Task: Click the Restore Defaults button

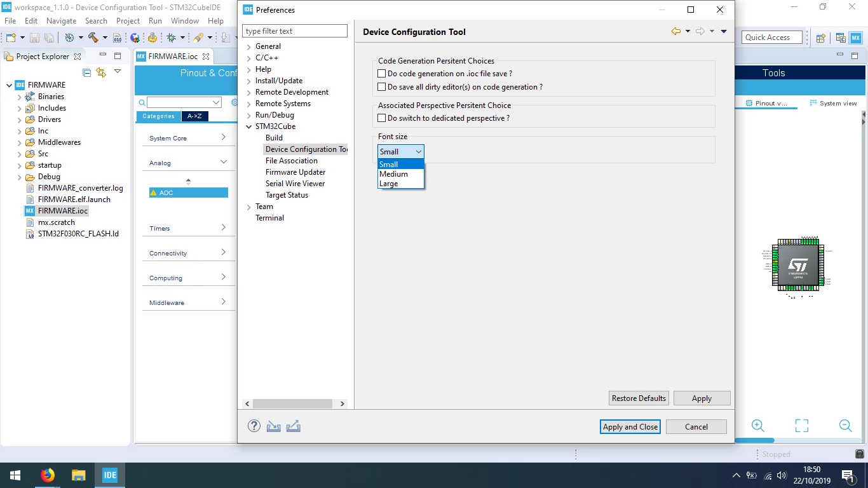Action: [639, 398]
